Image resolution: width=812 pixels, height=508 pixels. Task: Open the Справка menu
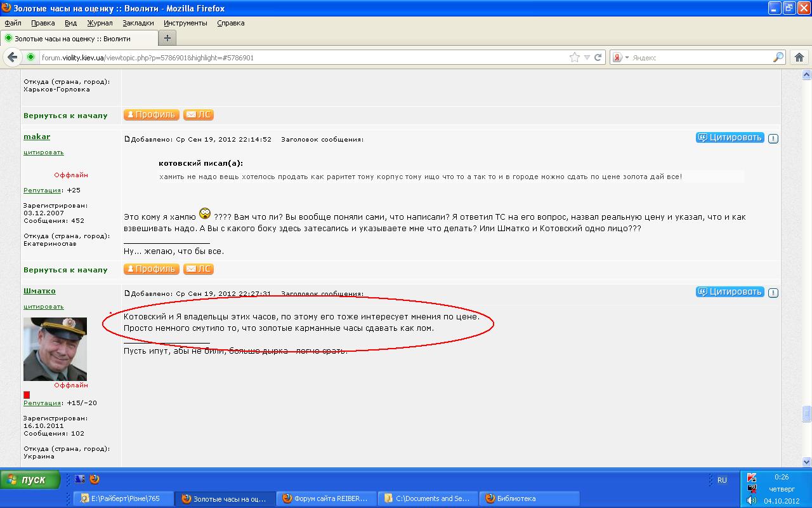click(231, 23)
